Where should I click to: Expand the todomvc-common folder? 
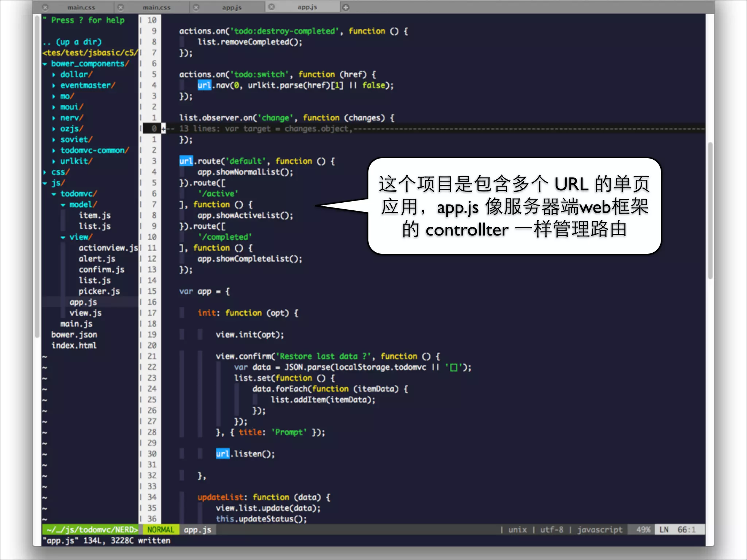(x=54, y=151)
